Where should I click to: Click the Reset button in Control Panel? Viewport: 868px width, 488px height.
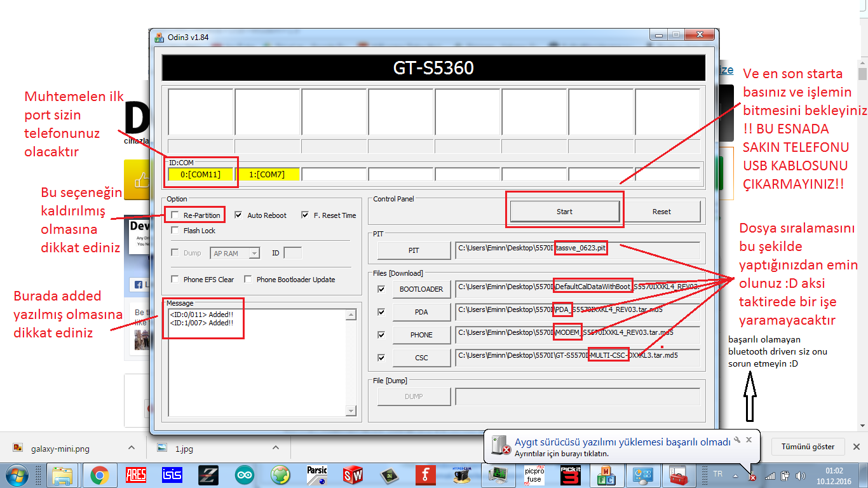click(x=661, y=212)
